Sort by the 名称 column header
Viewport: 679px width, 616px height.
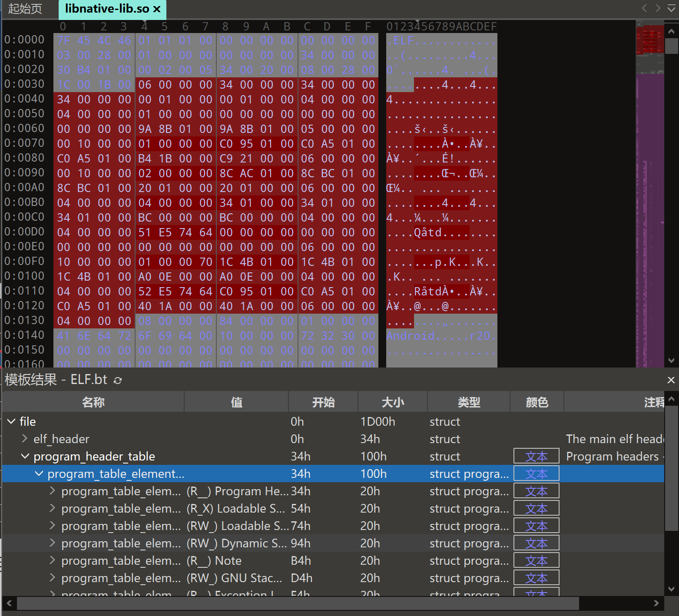93,402
